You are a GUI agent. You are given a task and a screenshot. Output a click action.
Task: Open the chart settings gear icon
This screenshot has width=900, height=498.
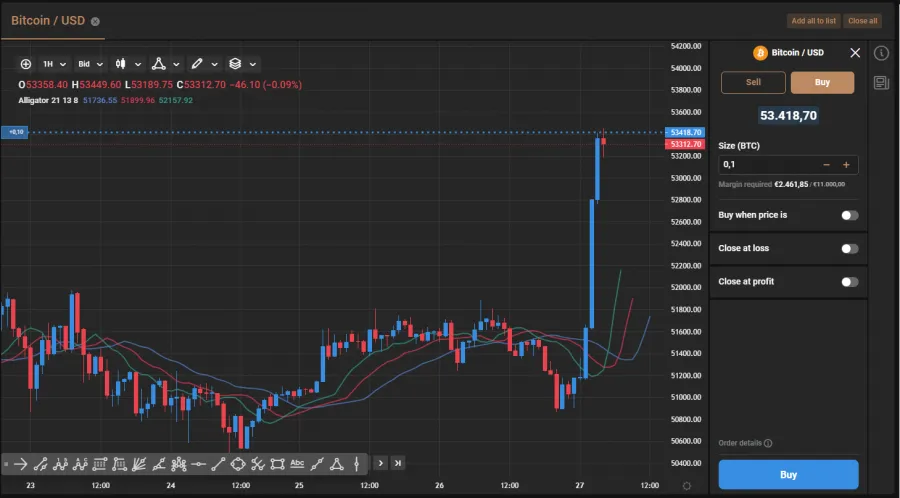(687, 486)
